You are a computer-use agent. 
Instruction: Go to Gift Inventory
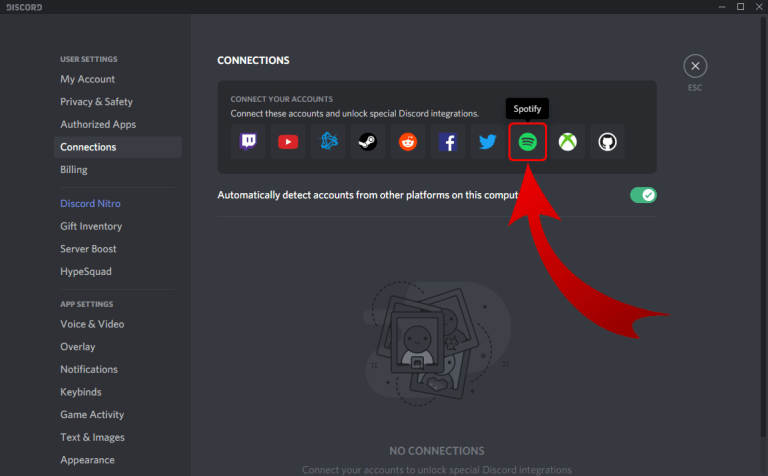coord(118,226)
